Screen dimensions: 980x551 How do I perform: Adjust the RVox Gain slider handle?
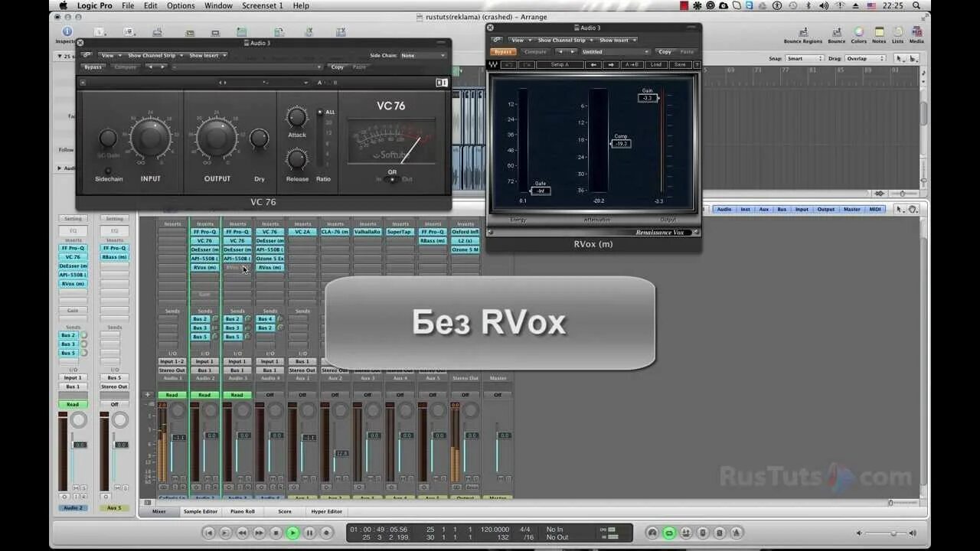tap(648, 98)
